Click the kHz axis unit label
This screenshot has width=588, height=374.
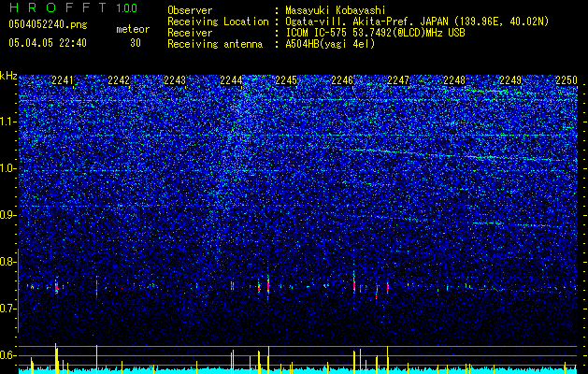[x=8, y=76]
